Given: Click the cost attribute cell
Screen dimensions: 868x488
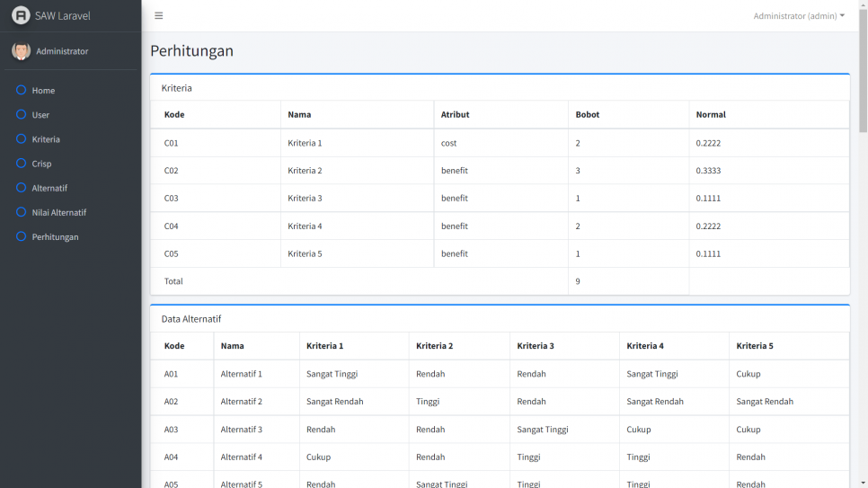Looking at the screenshot, I should pyautogui.click(x=449, y=143).
